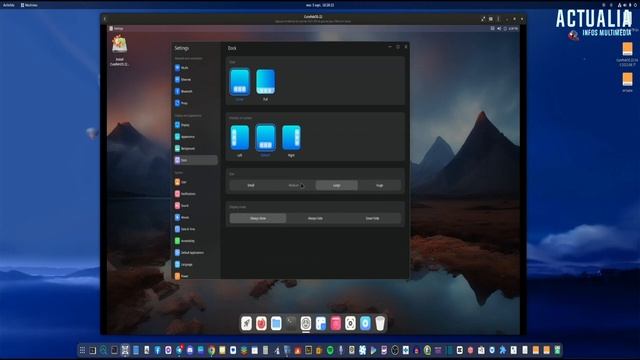Open Language settings in the sidebar
640x360 pixels.
pyautogui.click(x=195, y=264)
